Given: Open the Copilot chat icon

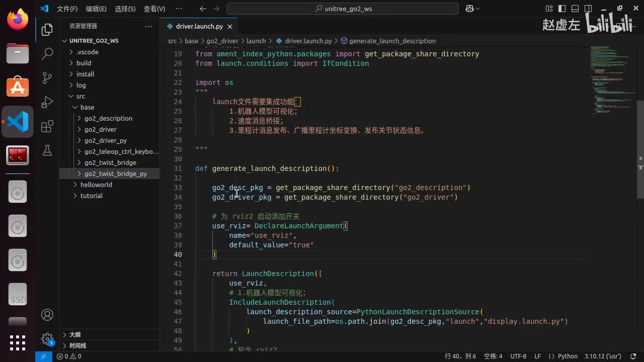Looking at the screenshot, I should 469,9.
